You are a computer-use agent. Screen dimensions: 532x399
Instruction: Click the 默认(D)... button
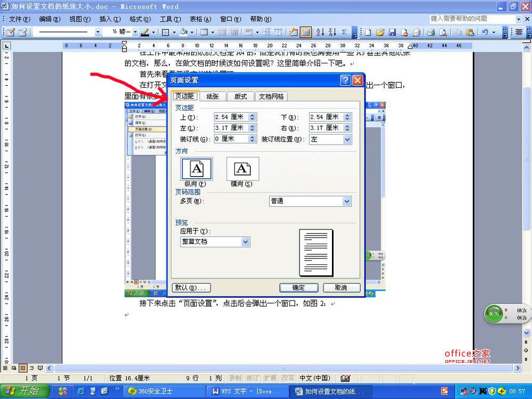coord(192,288)
